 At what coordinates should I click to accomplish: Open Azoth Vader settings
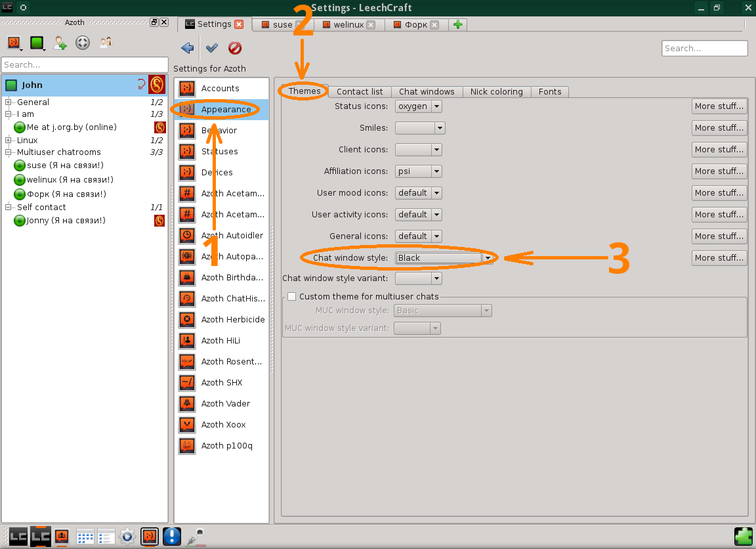(221, 403)
